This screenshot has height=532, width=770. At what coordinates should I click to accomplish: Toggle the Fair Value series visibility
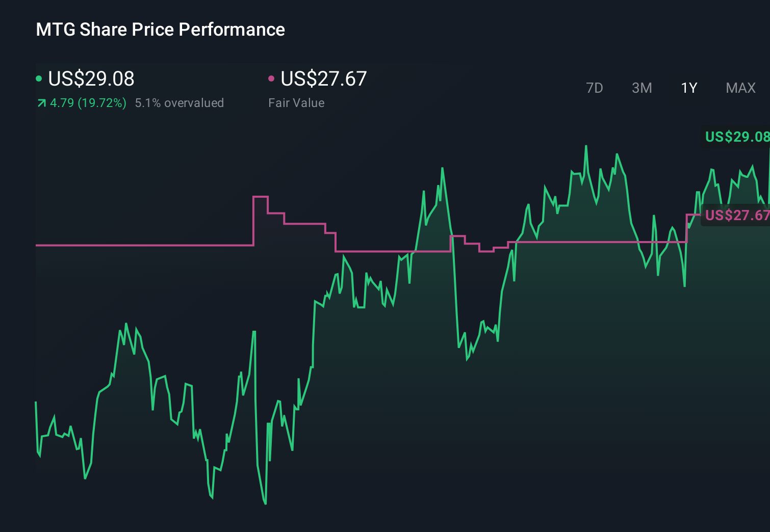(323, 79)
